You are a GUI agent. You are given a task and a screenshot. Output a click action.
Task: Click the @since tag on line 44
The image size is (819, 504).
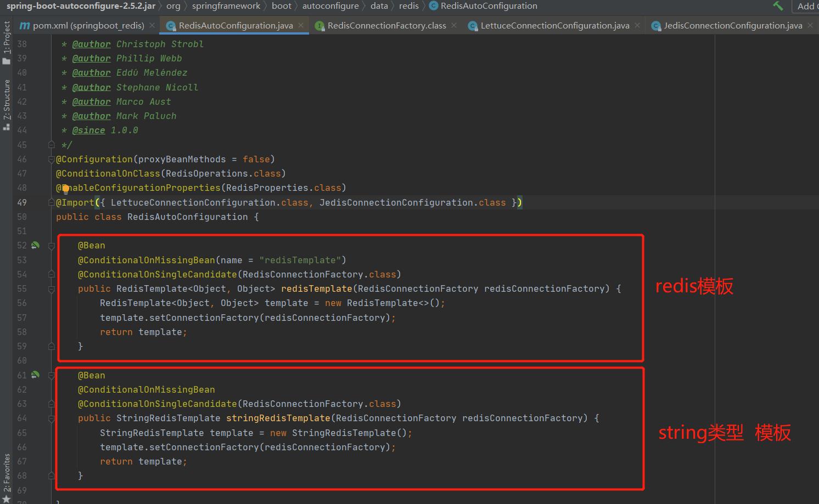[x=88, y=130]
